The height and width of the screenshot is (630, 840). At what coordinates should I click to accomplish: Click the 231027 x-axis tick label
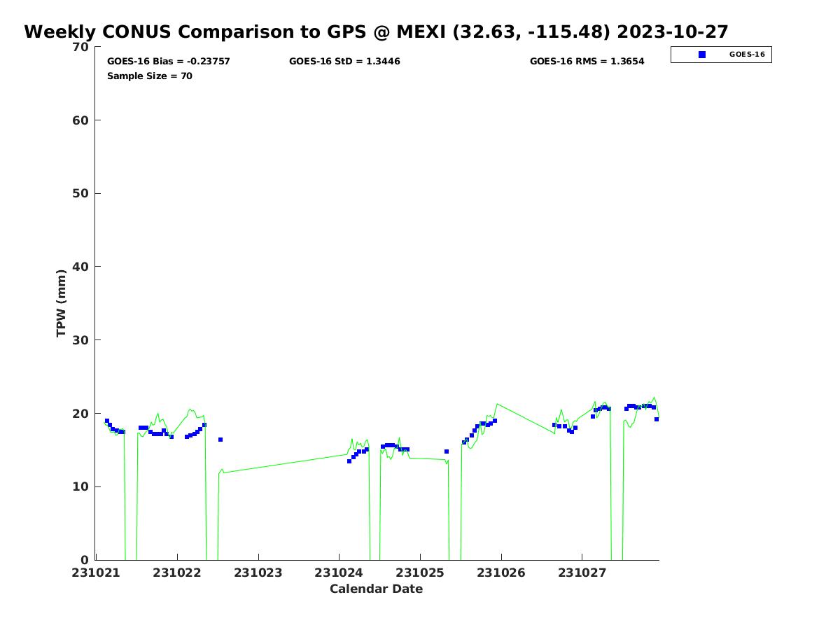click(x=582, y=573)
